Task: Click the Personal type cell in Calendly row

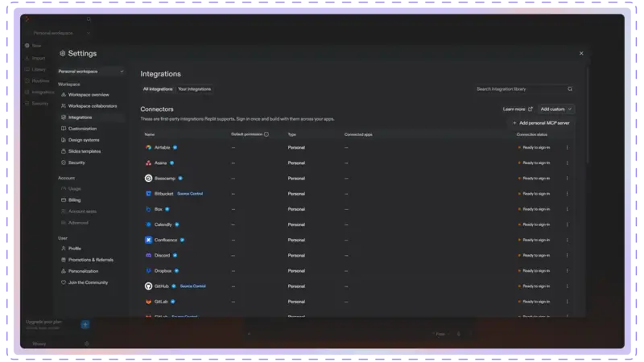Action: point(296,224)
